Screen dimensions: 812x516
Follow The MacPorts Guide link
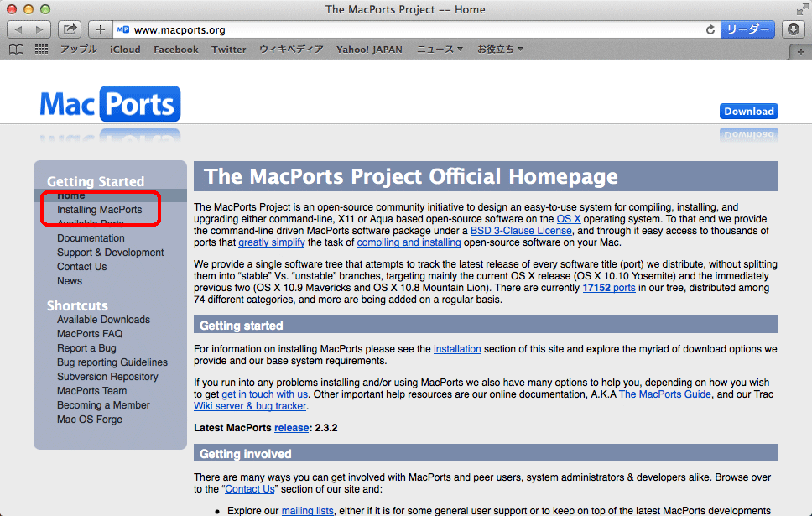click(x=665, y=395)
